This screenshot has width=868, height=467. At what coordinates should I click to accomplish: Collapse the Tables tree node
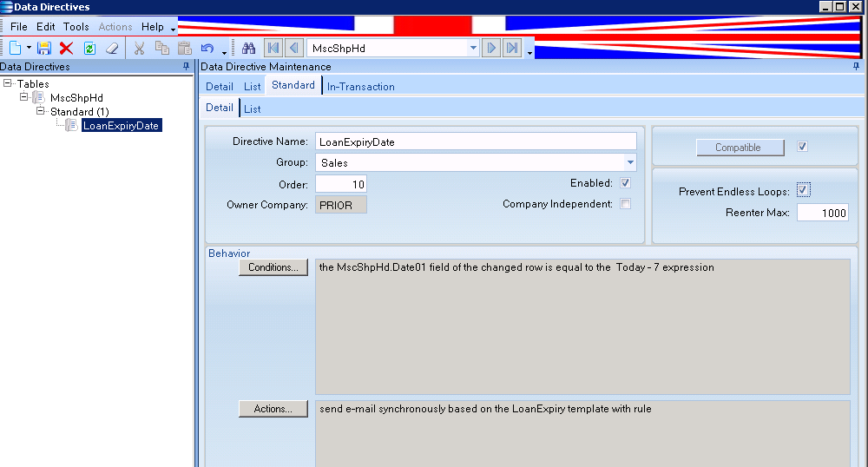click(x=7, y=83)
